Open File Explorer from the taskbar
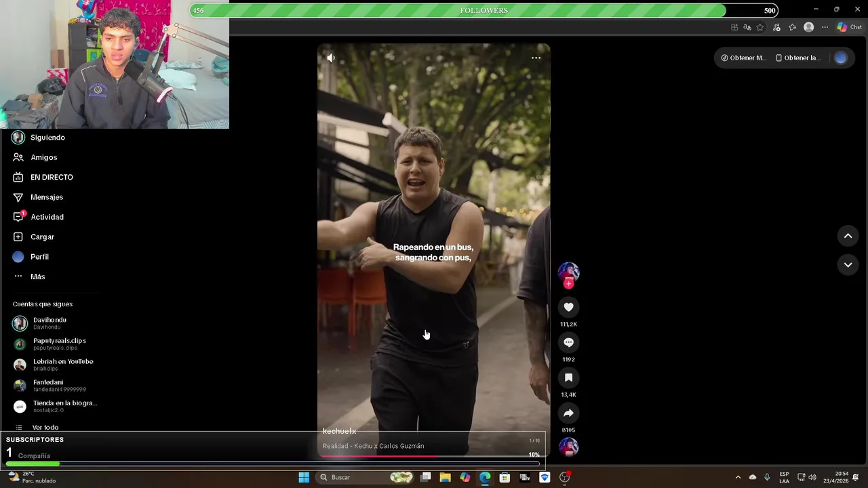Image resolution: width=868 pixels, height=488 pixels. (445, 477)
